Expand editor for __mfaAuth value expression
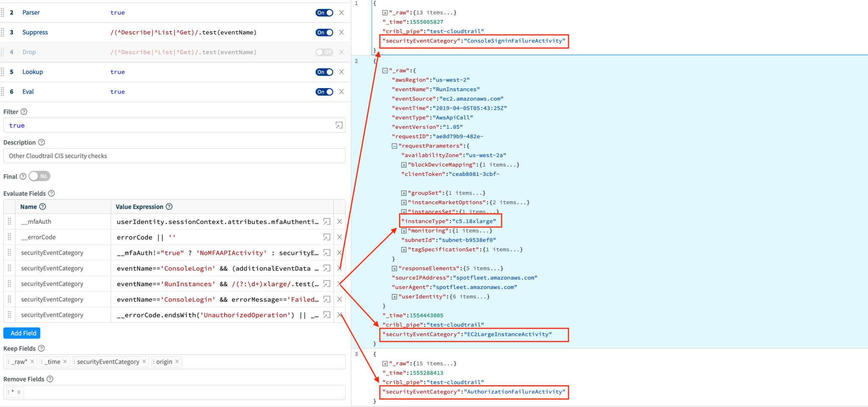 coord(327,221)
